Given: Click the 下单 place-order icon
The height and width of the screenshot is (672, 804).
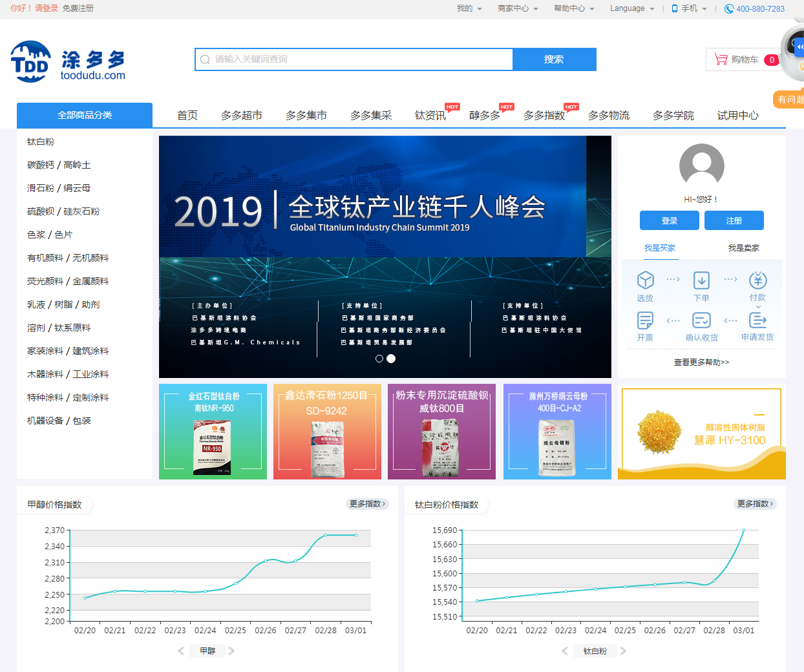Looking at the screenshot, I should coord(701,281).
